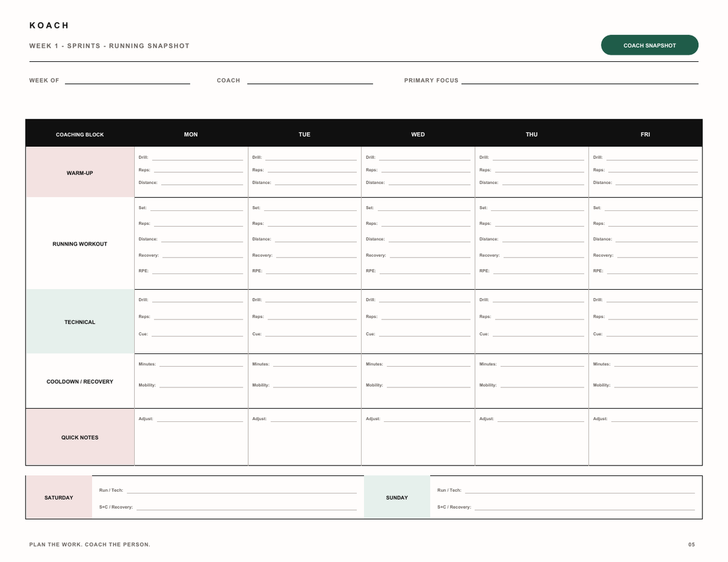Click Wednesday cooldown Mobility field
The image size is (728, 562).
[x=428, y=386]
